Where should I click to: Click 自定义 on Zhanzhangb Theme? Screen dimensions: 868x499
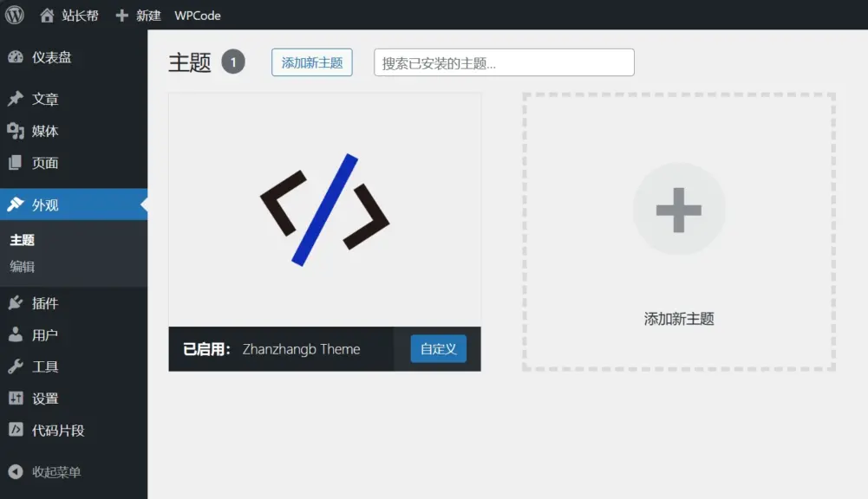pos(437,348)
